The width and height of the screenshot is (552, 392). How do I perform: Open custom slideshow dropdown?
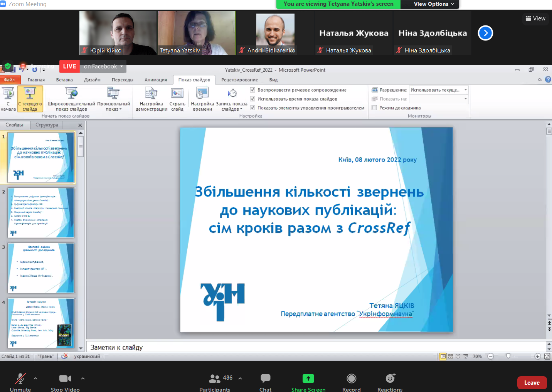click(x=114, y=99)
